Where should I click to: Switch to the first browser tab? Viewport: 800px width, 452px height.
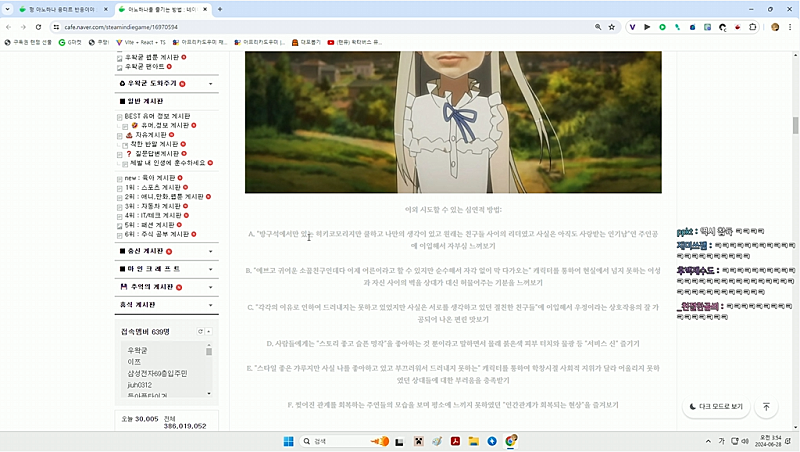(60, 9)
